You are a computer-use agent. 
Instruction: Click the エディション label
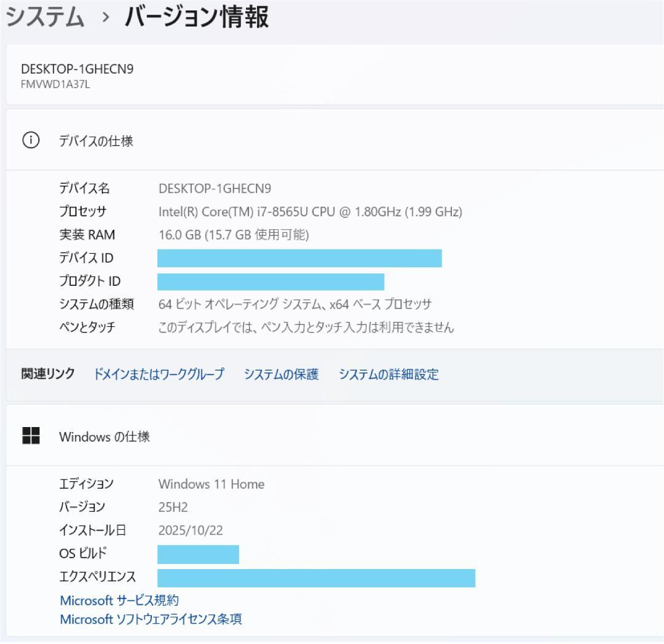[87, 484]
